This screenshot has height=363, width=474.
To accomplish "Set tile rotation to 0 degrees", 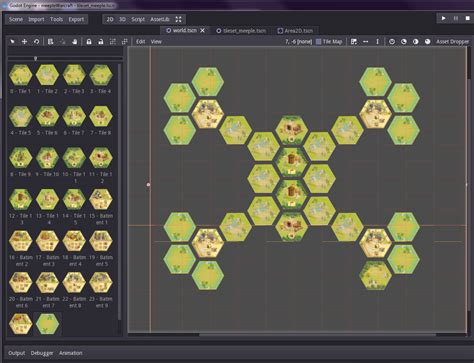I will point(392,42).
